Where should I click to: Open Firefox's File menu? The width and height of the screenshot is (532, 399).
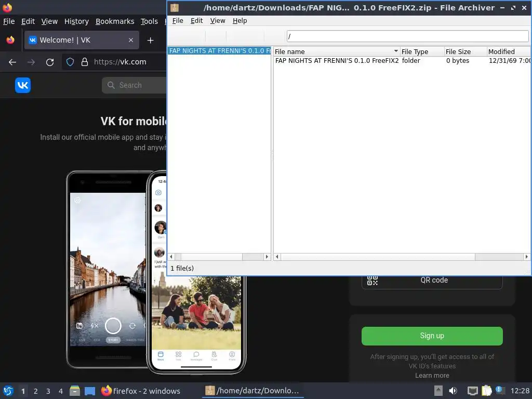(x=9, y=21)
